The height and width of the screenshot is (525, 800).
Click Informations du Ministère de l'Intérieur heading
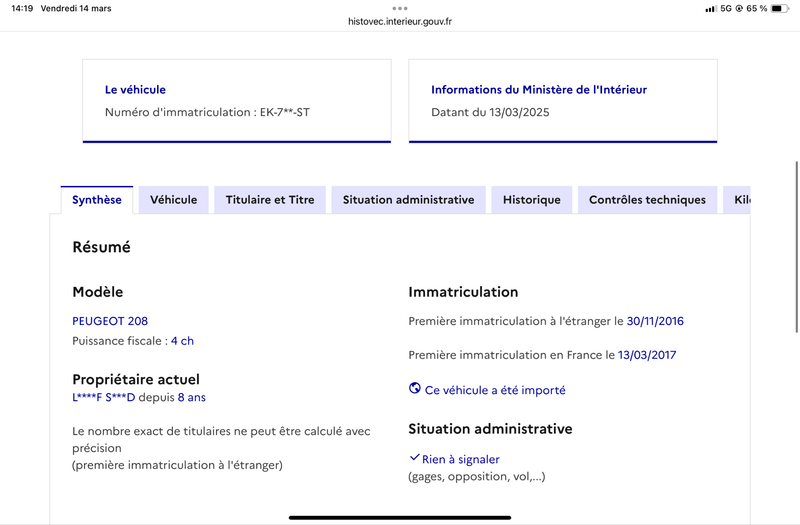pyautogui.click(x=539, y=90)
